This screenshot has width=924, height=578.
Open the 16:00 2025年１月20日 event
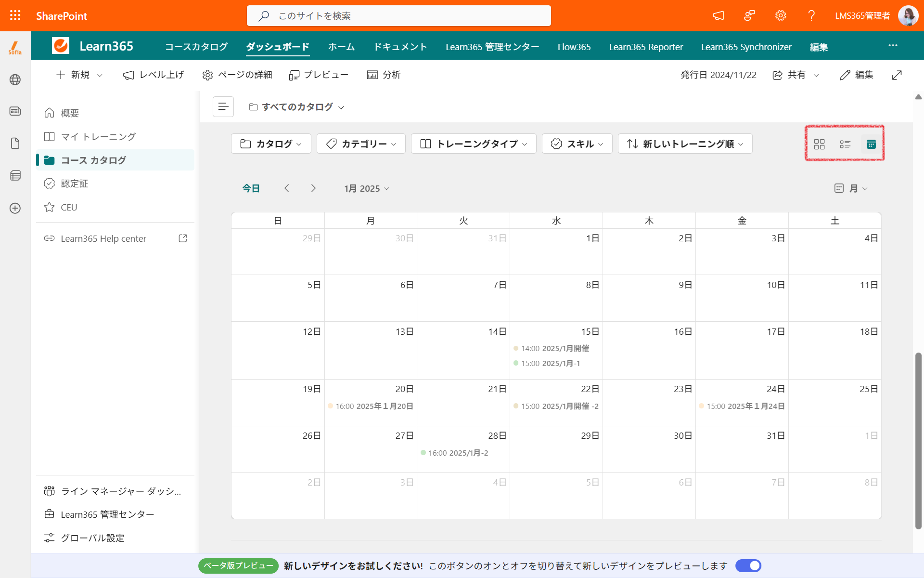click(x=371, y=406)
